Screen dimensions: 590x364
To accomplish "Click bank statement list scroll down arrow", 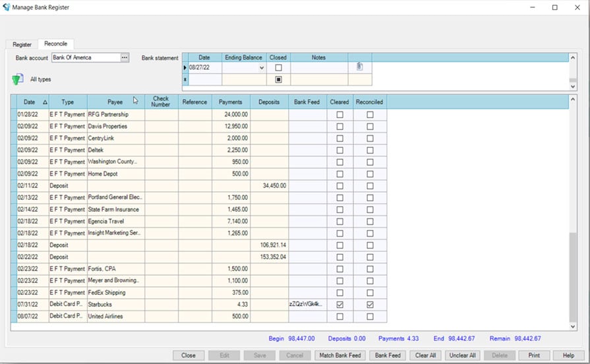I will point(573,86).
